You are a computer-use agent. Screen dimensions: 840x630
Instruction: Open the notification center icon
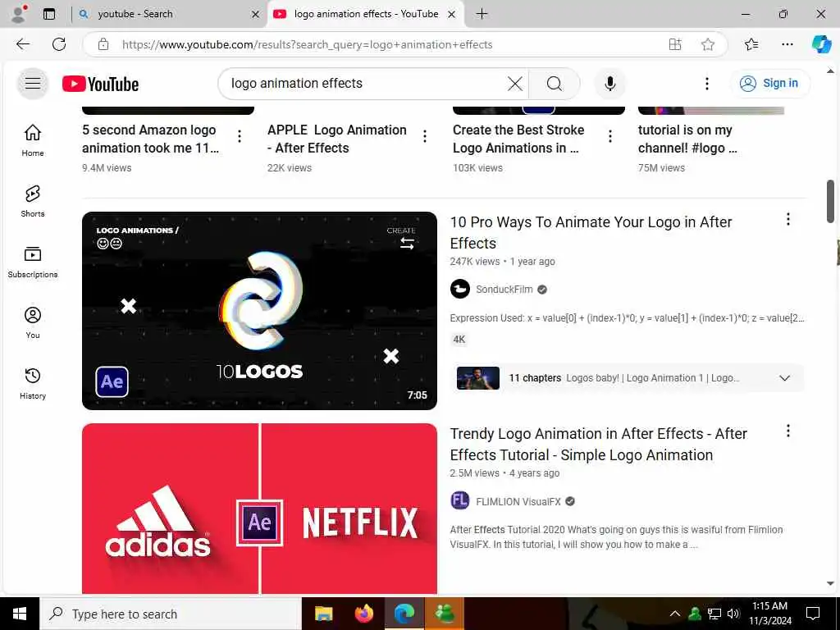[813, 614]
